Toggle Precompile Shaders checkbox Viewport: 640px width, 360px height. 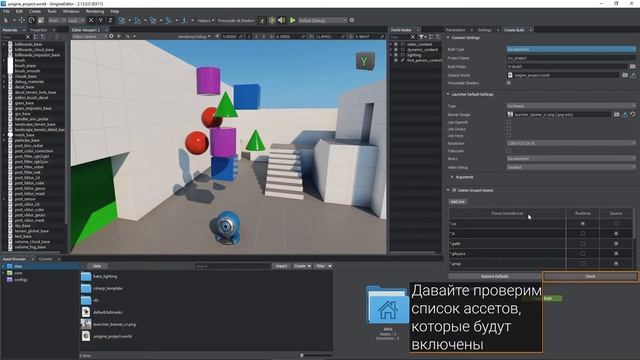click(509, 83)
